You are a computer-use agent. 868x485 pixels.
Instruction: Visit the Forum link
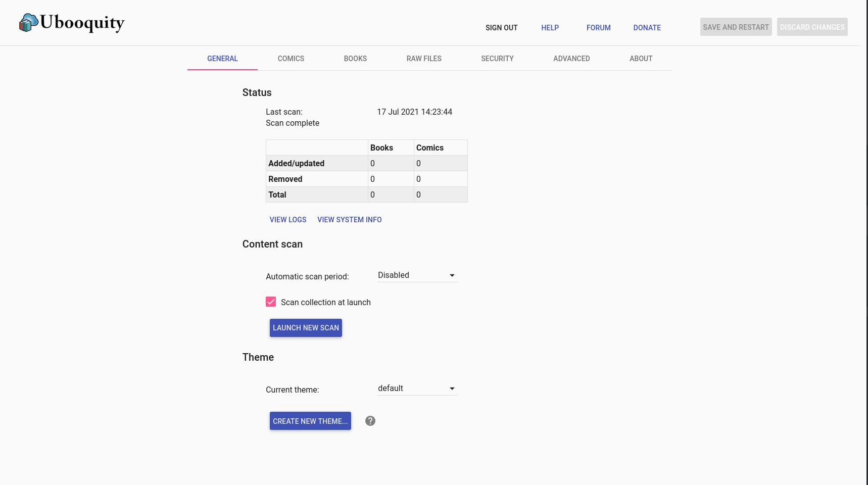(598, 28)
